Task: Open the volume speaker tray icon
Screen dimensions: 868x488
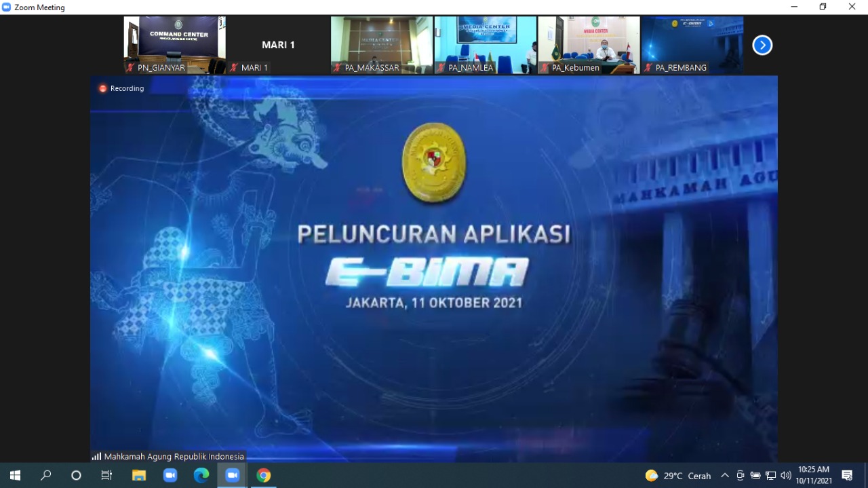Action: (x=786, y=476)
